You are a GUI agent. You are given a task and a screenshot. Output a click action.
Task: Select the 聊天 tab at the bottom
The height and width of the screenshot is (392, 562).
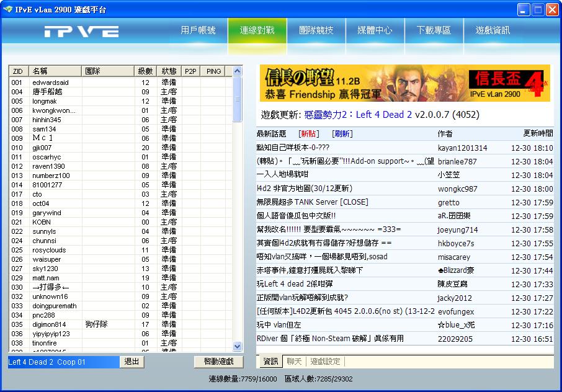[x=292, y=361]
